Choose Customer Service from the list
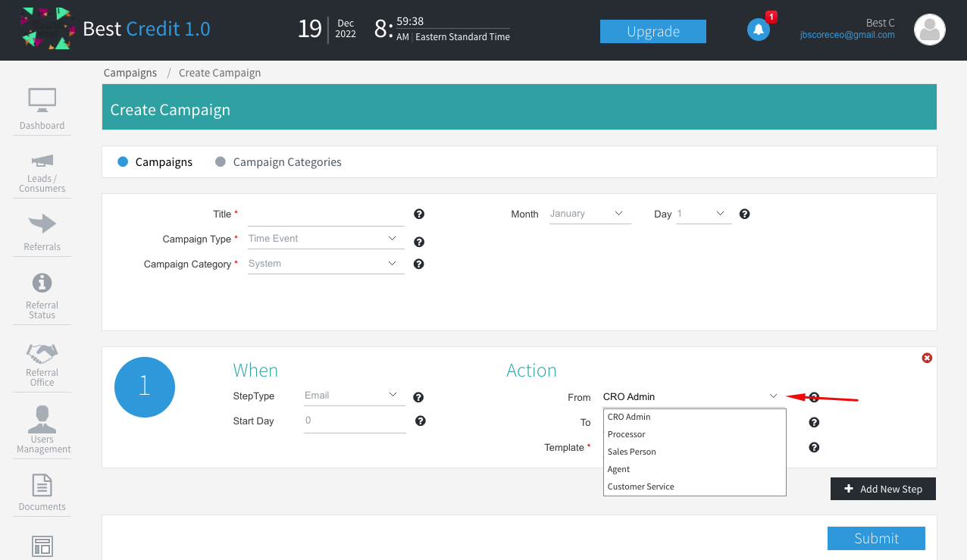967x560 pixels. (x=695, y=486)
